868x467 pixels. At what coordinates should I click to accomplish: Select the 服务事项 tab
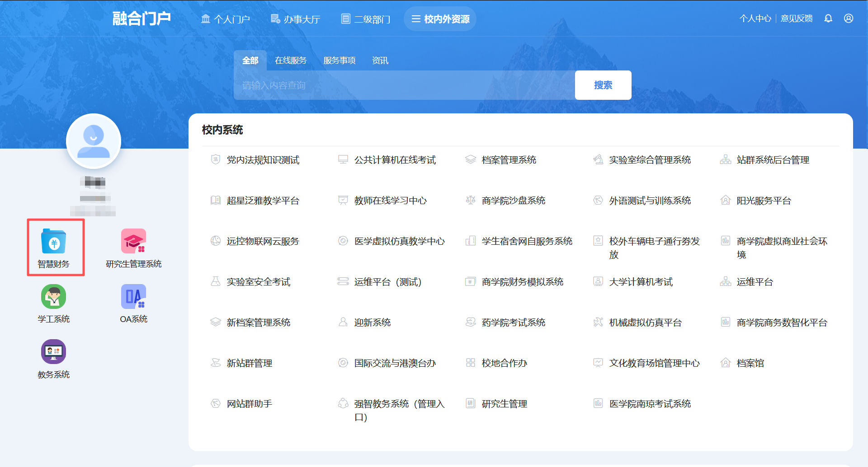[x=340, y=60]
